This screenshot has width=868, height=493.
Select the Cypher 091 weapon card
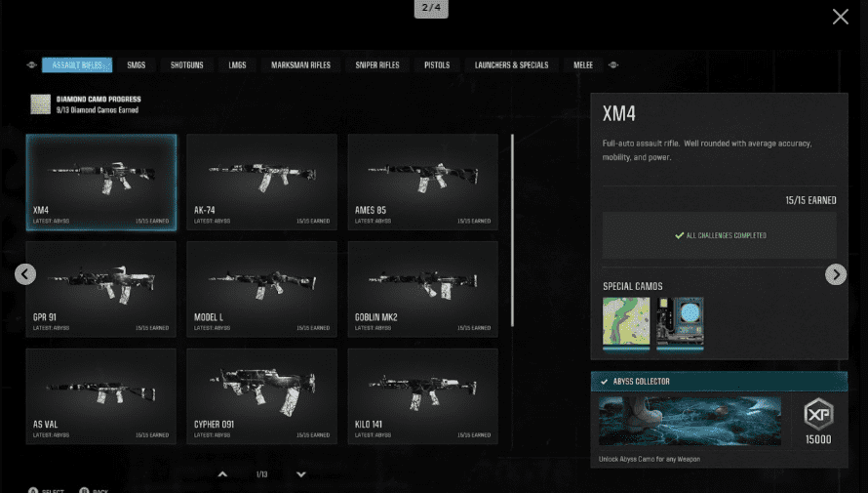(261, 396)
